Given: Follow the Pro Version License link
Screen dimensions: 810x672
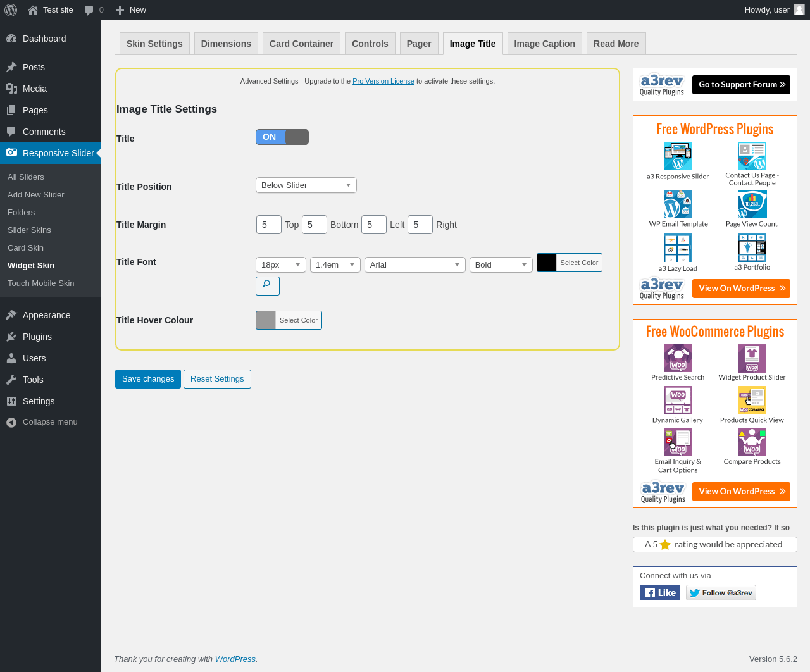Looking at the screenshot, I should click(x=383, y=81).
